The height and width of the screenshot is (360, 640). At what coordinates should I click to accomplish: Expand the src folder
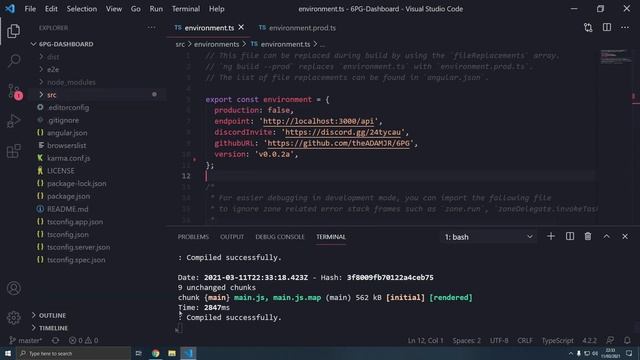(51, 95)
